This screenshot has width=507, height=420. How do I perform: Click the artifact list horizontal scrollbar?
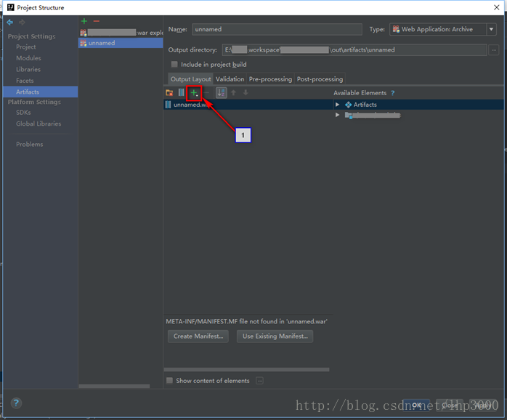tap(114, 386)
